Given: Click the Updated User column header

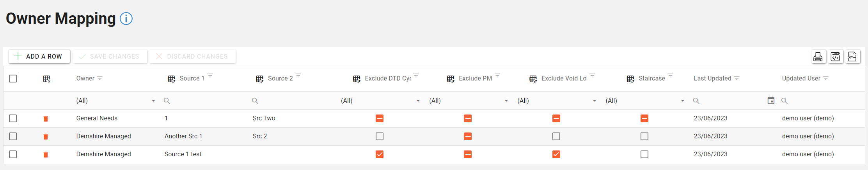Looking at the screenshot, I should (x=801, y=78).
